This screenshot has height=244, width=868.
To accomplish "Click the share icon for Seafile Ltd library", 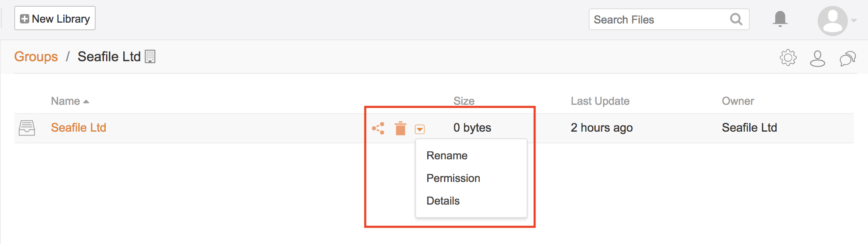I will pos(378,128).
